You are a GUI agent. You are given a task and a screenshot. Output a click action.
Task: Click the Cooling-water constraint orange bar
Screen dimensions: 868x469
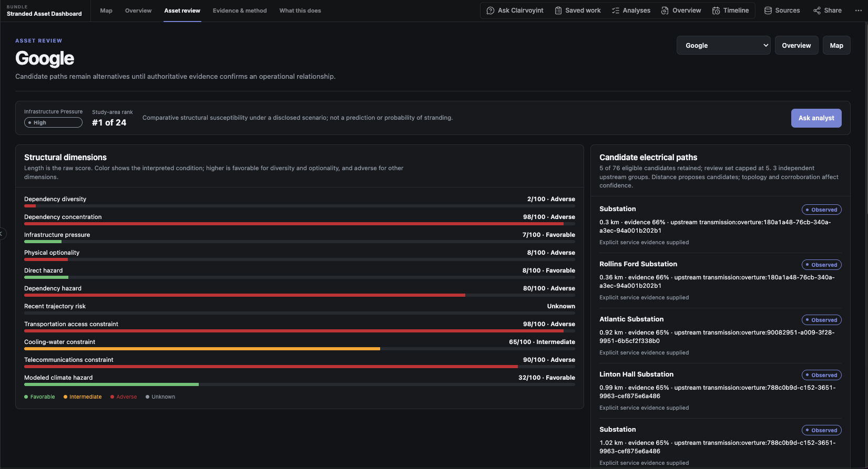pyautogui.click(x=202, y=349)
